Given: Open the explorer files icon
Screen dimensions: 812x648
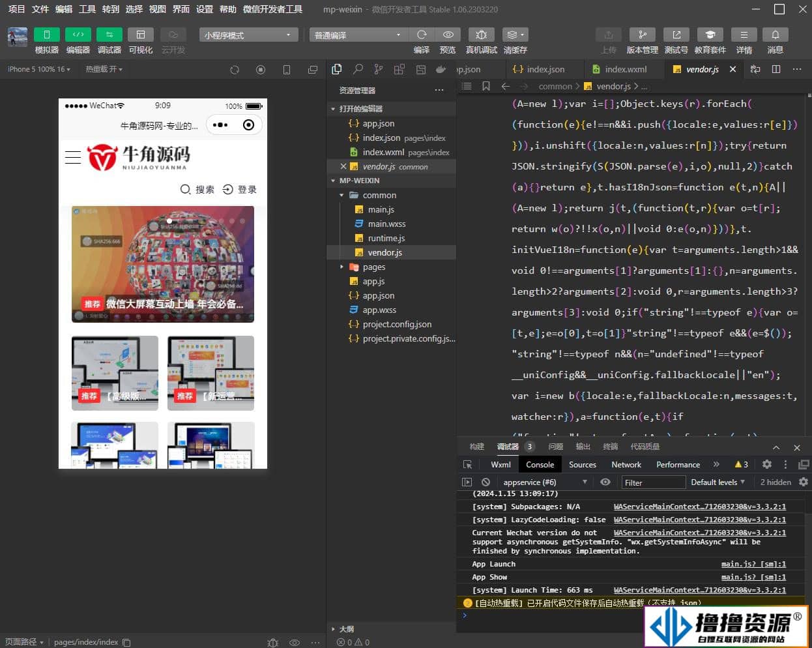Looking at the screenshot, I should 337,69.
